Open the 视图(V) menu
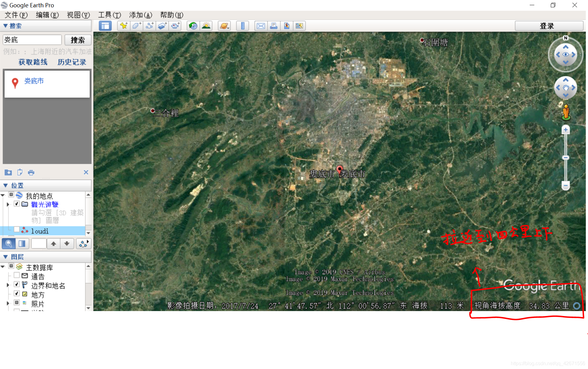 click(78, 15)
